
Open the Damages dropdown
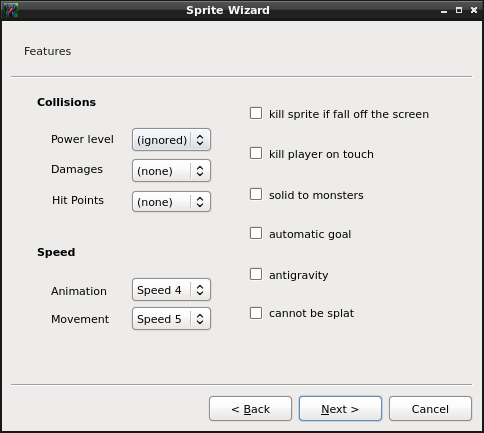[x=171, y=171]
